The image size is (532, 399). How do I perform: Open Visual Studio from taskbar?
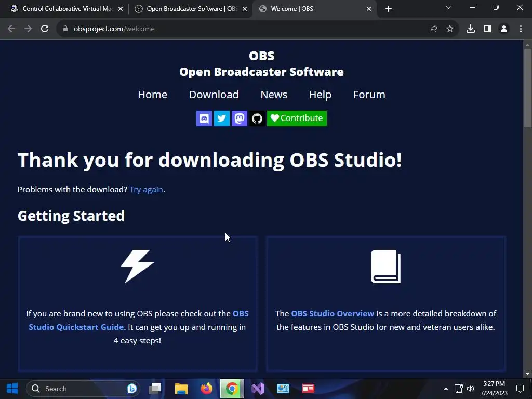[x=258, y=389]
